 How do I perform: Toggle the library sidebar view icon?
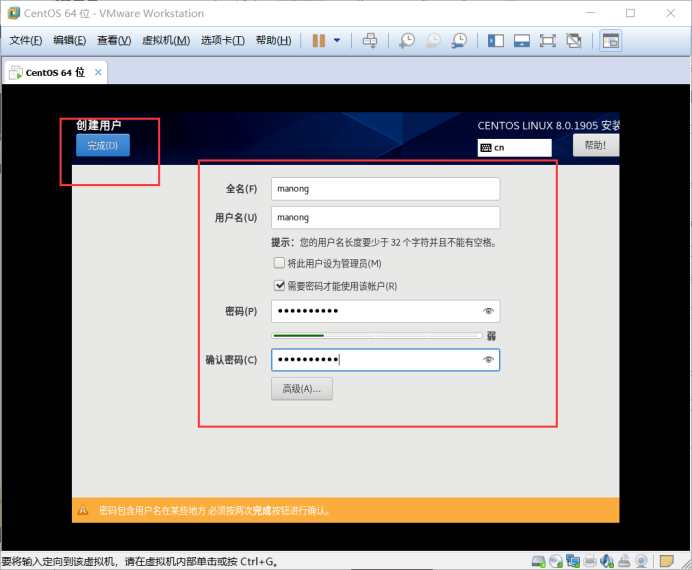click(496, 41)
